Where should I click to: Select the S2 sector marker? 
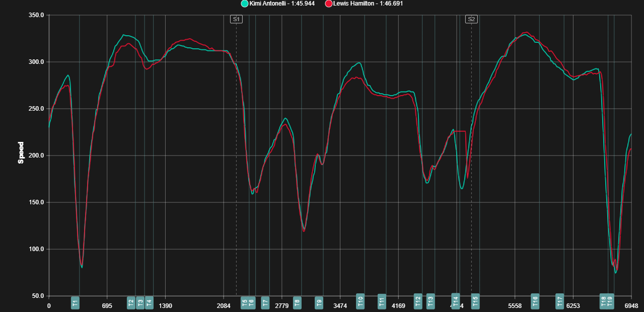point(471,19)
